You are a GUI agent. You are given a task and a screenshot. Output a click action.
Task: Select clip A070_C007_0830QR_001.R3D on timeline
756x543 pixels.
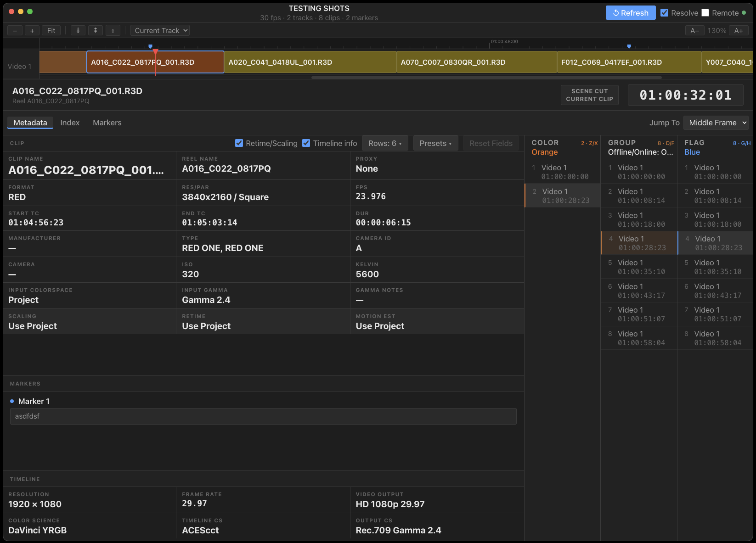(x=477, y=62)
